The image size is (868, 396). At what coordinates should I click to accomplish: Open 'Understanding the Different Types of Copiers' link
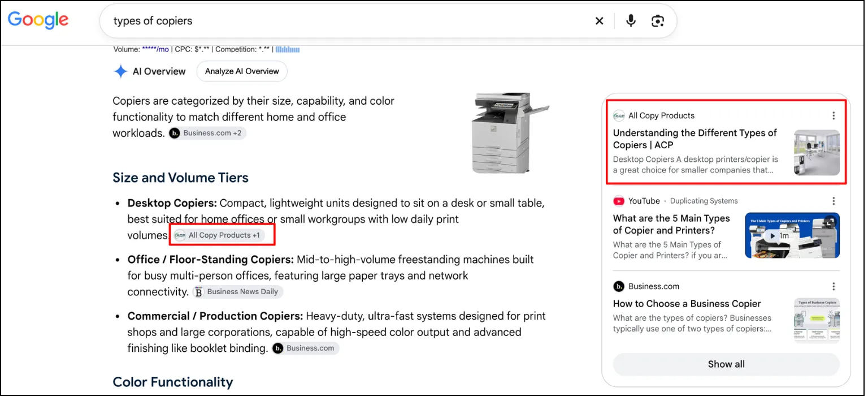point(695,139)
